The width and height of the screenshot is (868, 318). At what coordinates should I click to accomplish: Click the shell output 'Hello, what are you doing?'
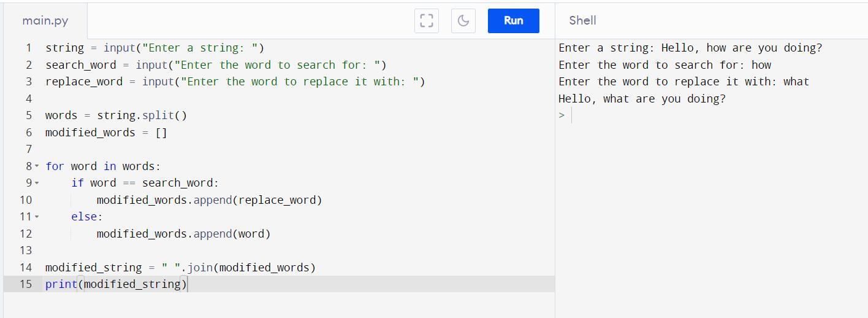tap(642, 99)
